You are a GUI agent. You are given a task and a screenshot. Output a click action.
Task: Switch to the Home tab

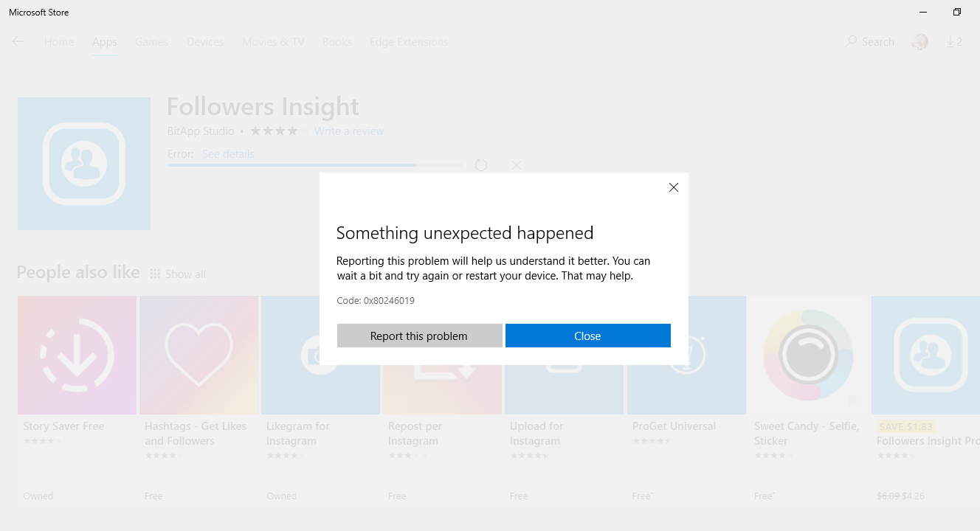(59, 42)
